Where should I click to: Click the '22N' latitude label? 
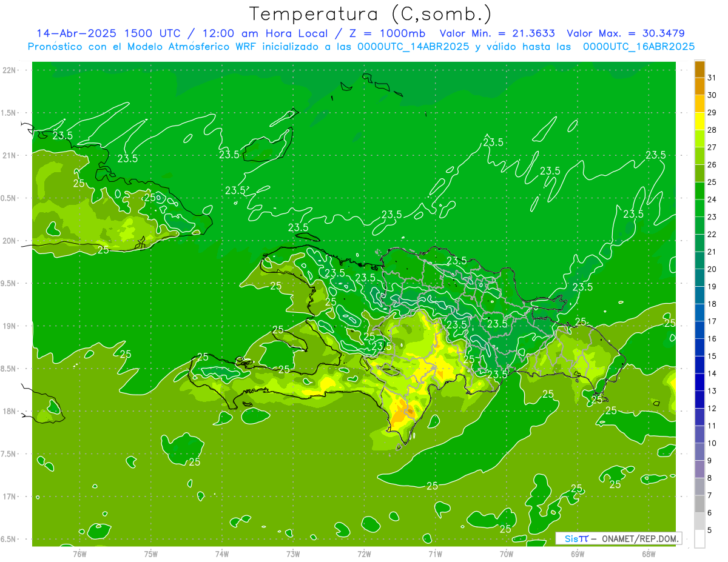(x=10, y=70)
